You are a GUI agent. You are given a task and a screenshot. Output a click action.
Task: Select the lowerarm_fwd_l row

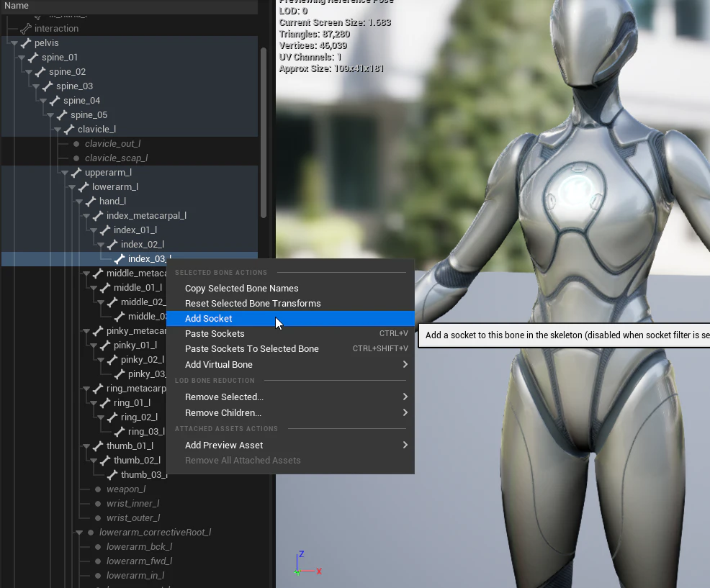[x=130, y=561]
